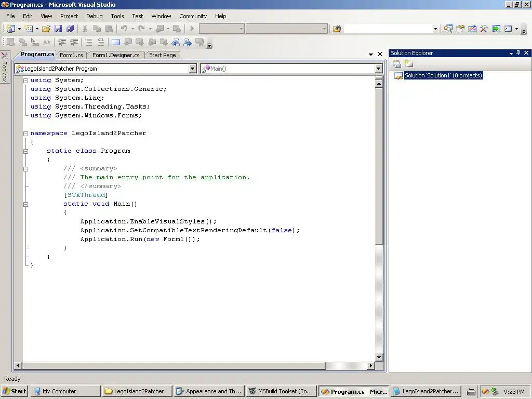Click the editor horizontal scrollbar right arrow
532x399 pixels.
(x=371, y=365)
